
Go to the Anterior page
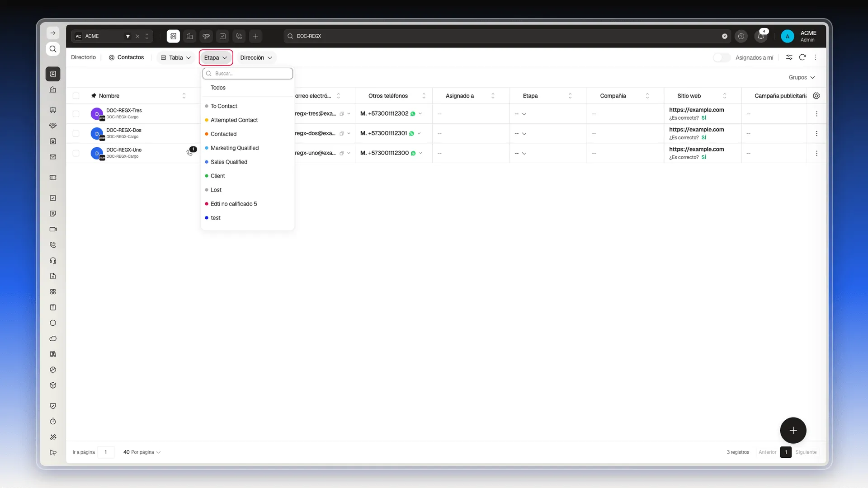point(767,452)
